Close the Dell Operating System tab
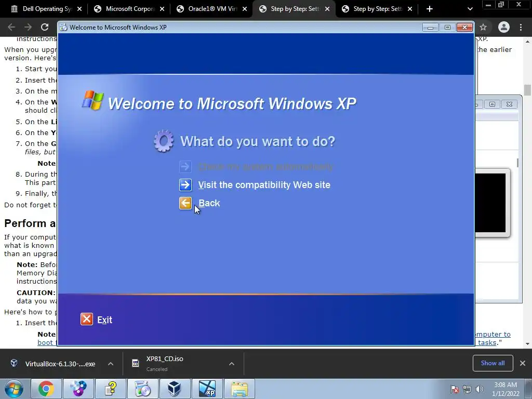 (x=79, y=9)
